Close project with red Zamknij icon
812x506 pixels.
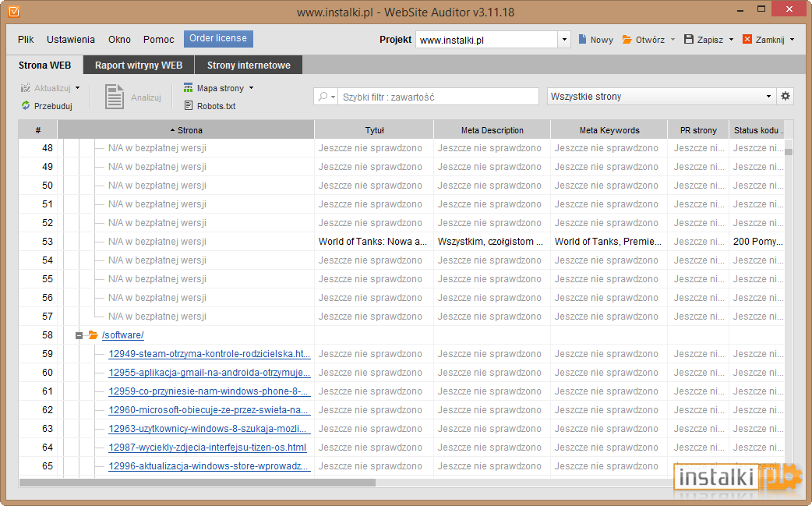(747, 39)
